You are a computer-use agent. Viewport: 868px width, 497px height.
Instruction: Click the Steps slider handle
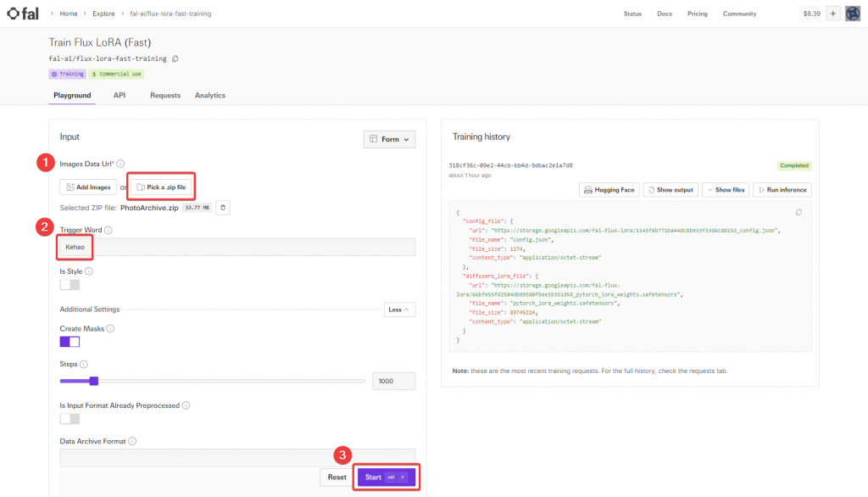tap(94, 381)
